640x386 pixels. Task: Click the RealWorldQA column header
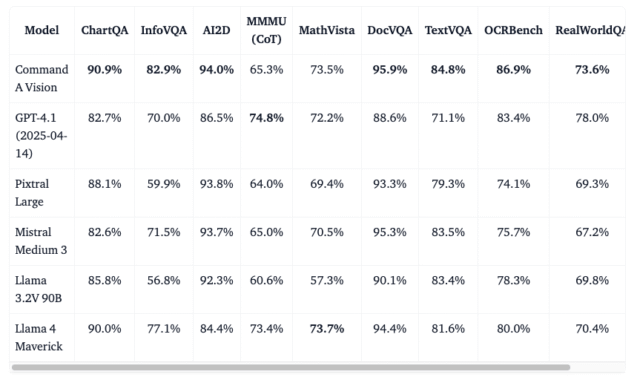pos(590,30)
